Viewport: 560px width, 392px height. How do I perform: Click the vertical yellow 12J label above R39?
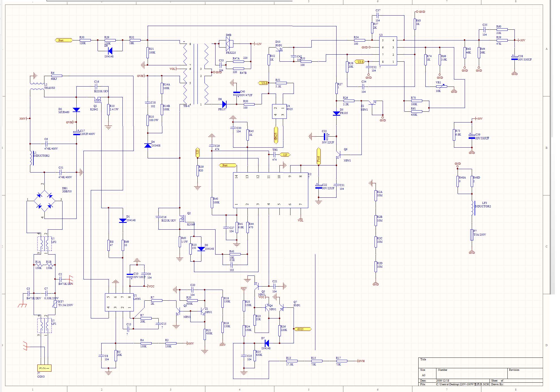point(197,153)
